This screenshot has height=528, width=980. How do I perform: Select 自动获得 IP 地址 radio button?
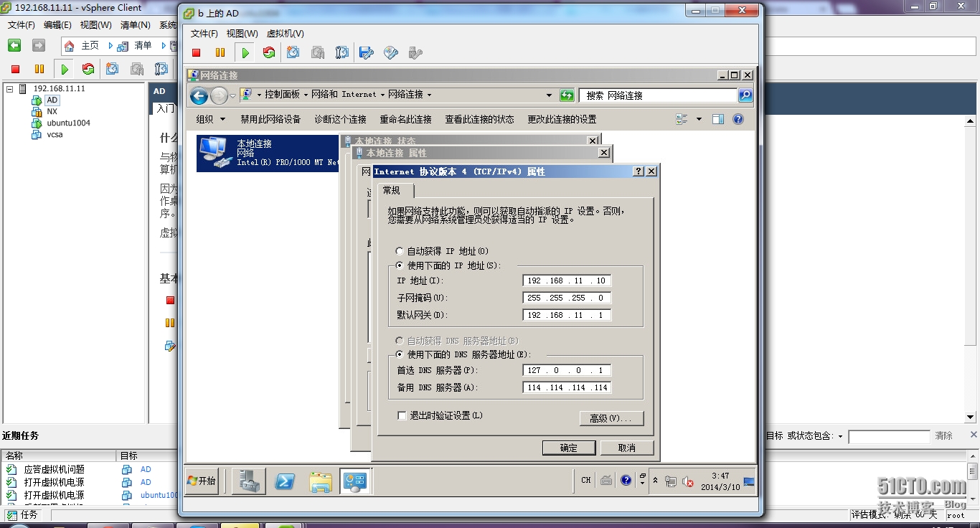click(400, 251)
